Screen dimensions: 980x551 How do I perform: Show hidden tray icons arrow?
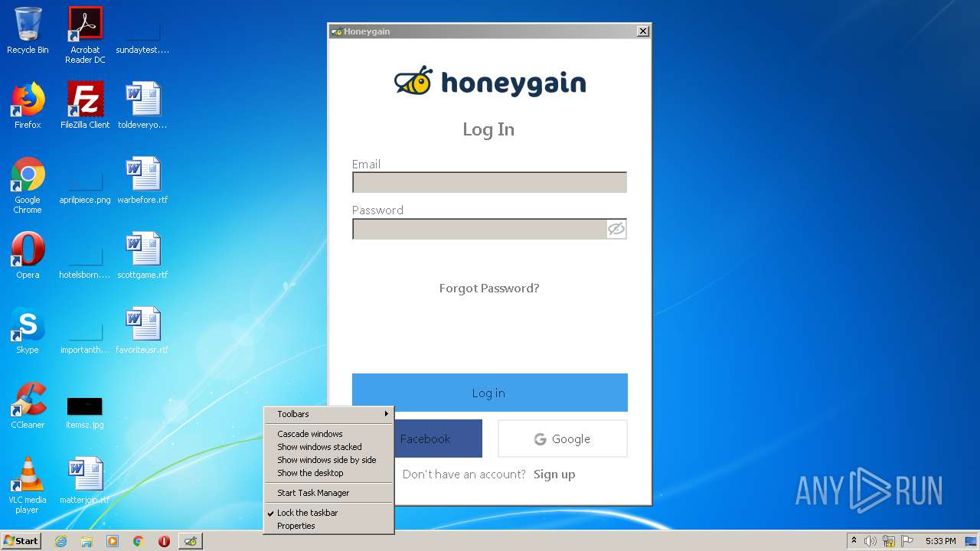pos(854,541)
